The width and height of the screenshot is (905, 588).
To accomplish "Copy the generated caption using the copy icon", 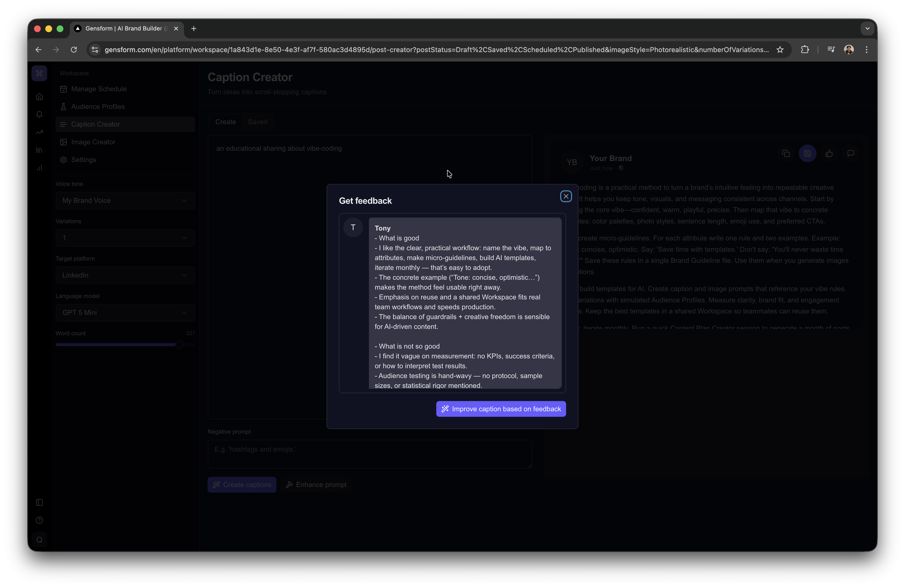I will tap(786, 154).
